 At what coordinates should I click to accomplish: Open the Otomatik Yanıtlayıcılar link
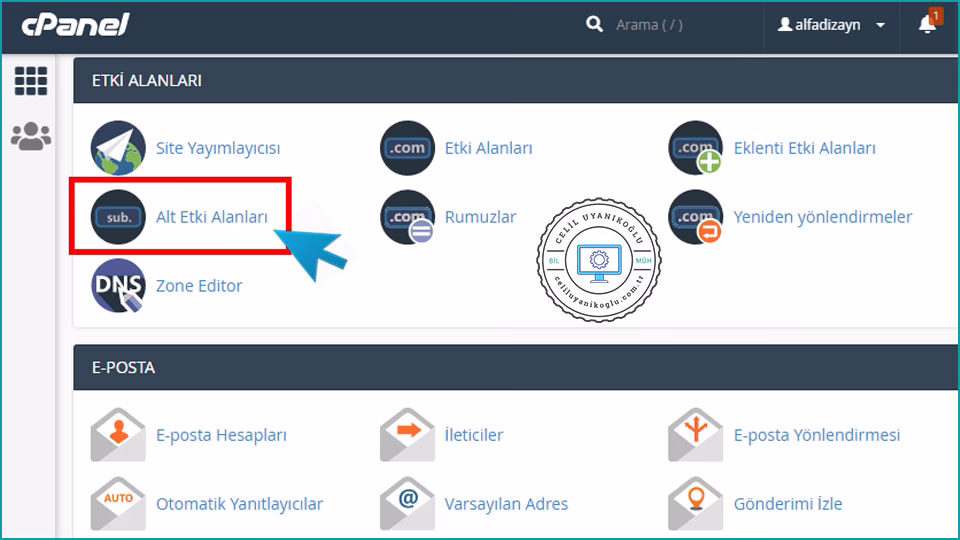click(239, 504)
